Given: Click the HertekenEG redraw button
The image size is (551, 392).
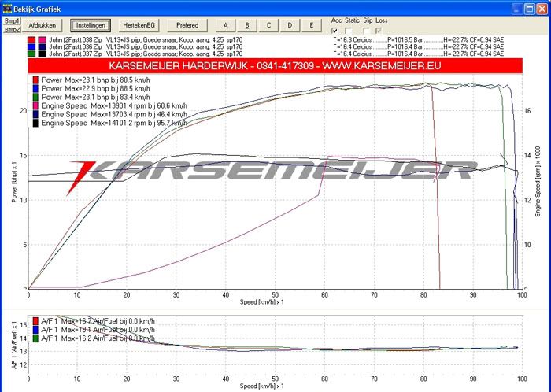Looking at the screenshot, I should click(139, 25).
